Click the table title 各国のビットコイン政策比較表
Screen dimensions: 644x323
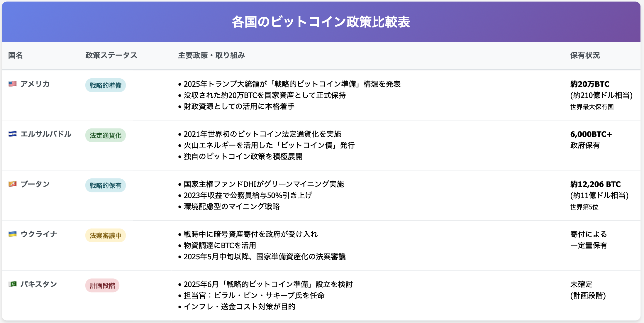[x=321, y=22]
